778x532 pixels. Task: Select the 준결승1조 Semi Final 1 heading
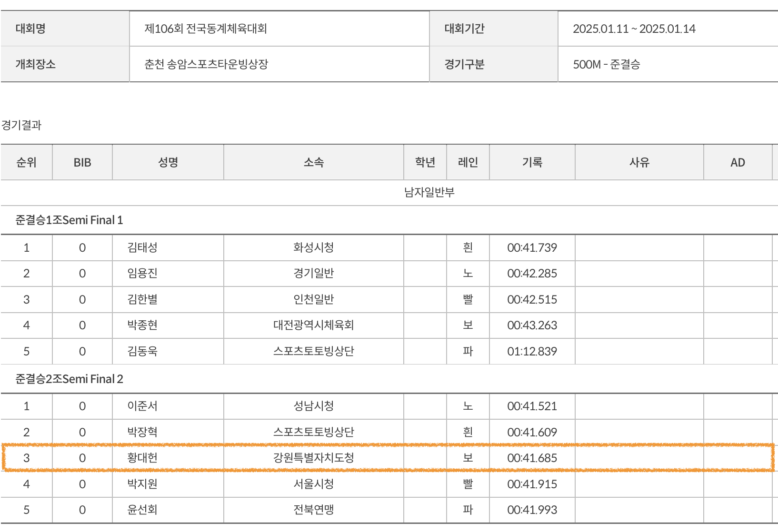coord(69,220)
